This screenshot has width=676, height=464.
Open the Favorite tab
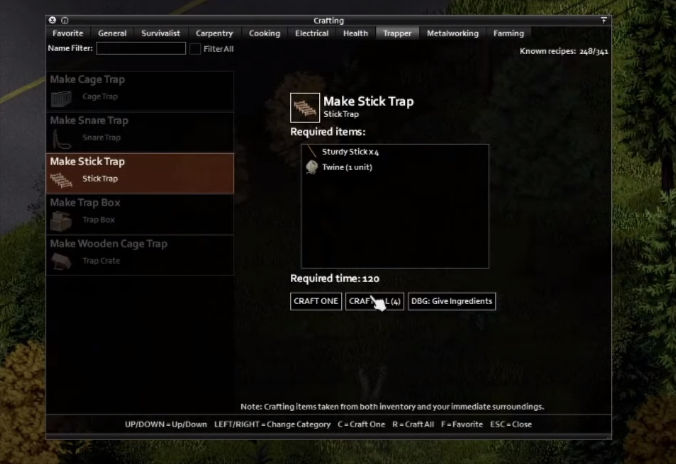[x=68, y=33]
